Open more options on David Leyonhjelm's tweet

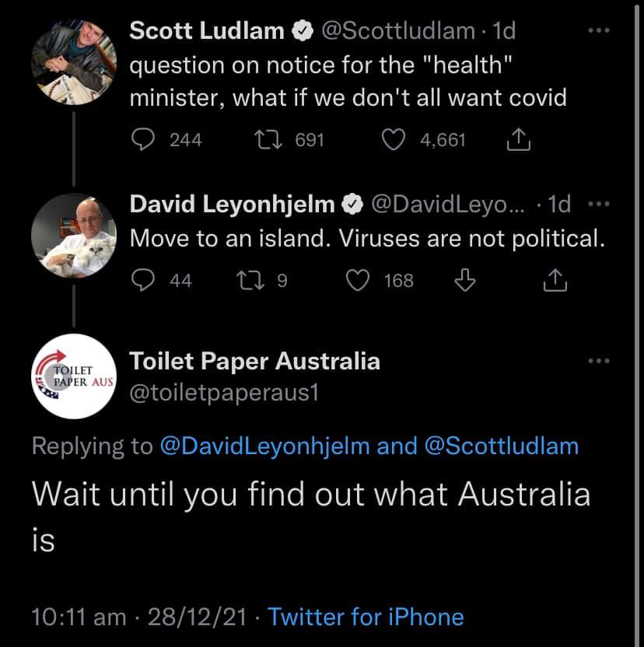point(597,205)
